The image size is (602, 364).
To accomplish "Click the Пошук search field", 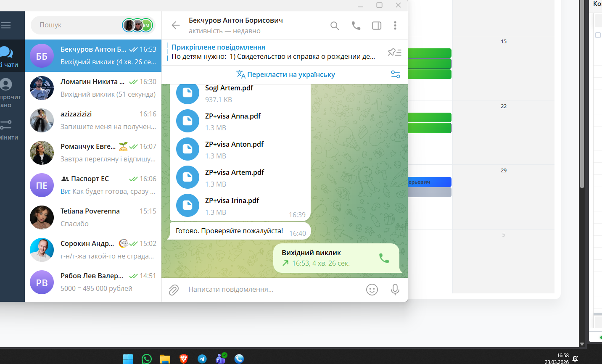I will (93, 25).
